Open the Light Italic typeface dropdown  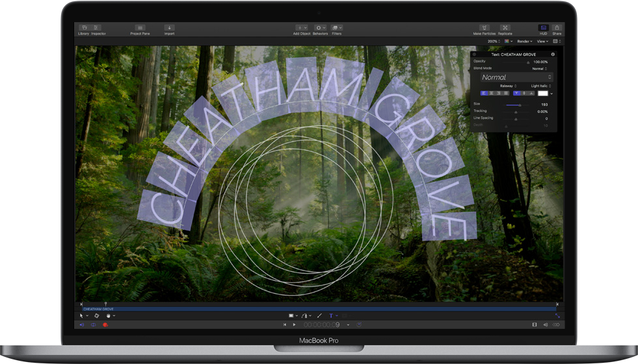541,86
